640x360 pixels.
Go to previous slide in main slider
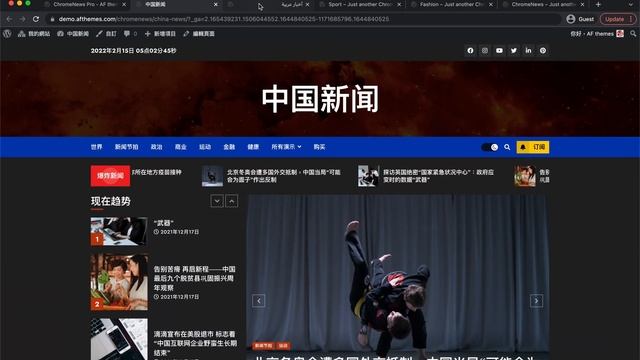pyautogui.click(x=259, y=301)
